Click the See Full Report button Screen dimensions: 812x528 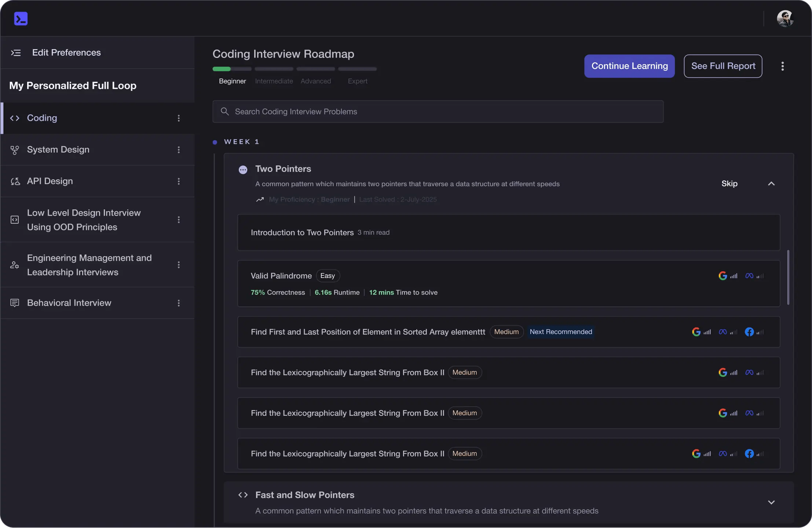(723, 66)
